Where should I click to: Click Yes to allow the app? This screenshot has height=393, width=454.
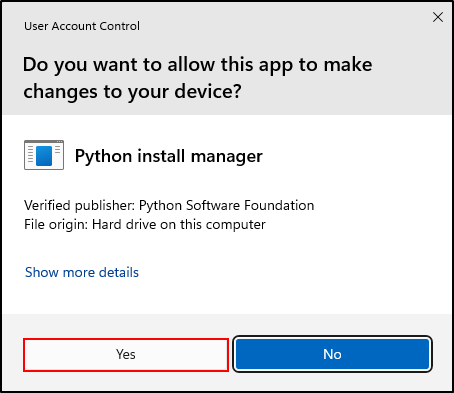click(126, 355)
